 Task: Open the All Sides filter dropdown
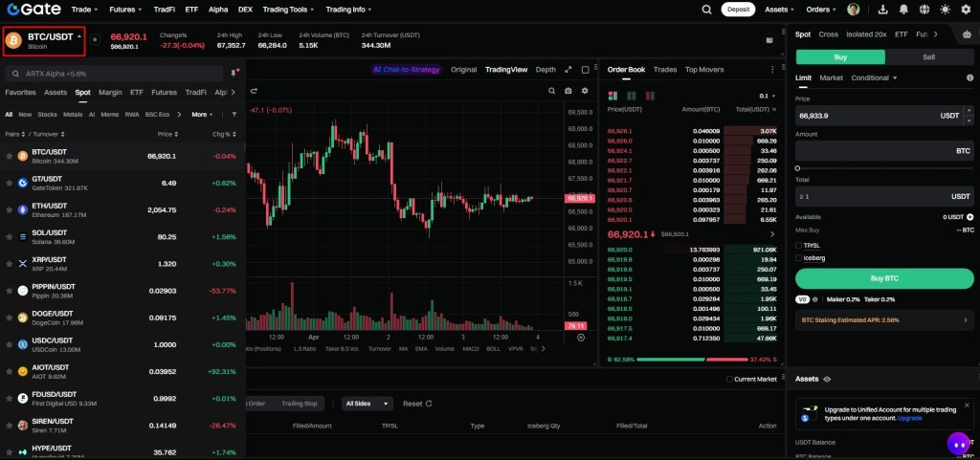tap(367, 404)
